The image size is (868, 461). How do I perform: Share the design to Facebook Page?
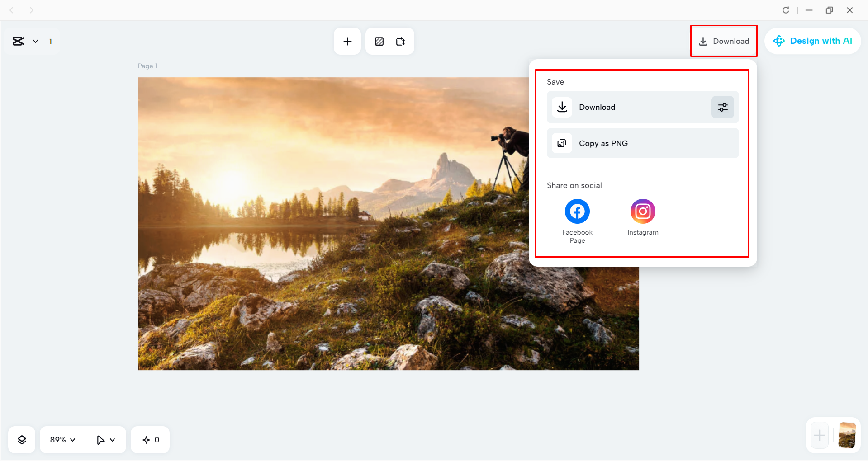[x=577, y=211]
